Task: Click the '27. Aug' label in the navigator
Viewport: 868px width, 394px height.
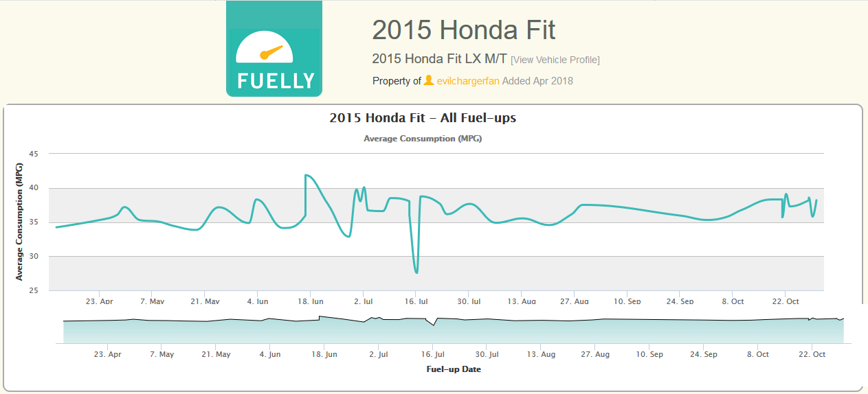Action: point(595,354)
